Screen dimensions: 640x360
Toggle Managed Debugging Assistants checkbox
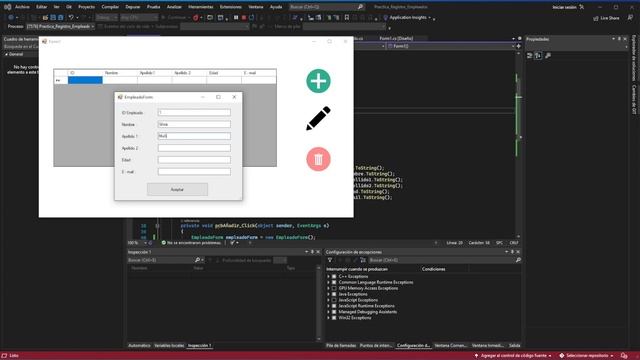334,312
